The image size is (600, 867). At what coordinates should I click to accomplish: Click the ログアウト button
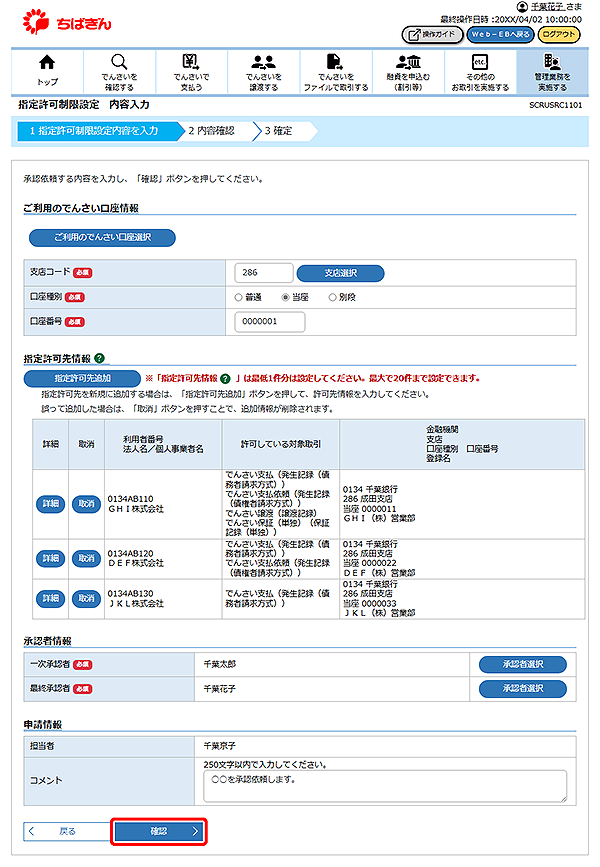559,34
